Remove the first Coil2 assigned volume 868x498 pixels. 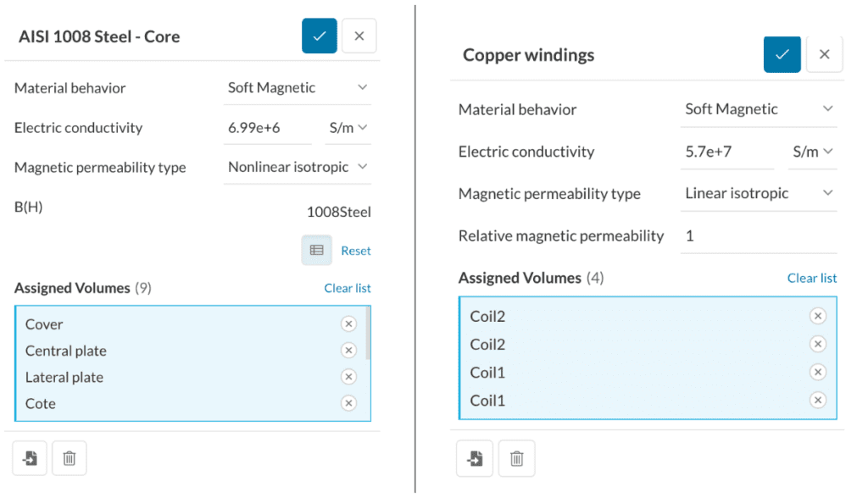[x=817, y=315]
